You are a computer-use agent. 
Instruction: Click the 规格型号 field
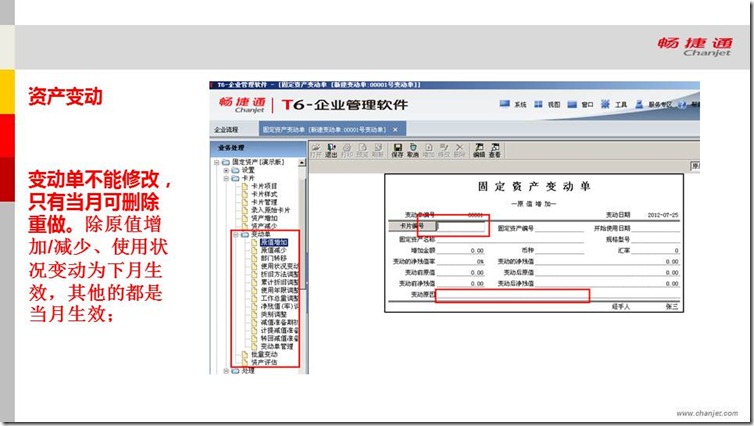tap(655, 239)
